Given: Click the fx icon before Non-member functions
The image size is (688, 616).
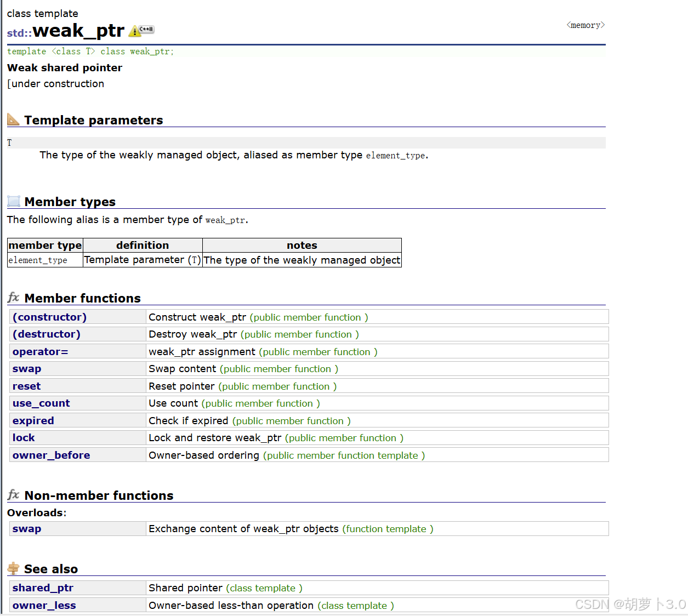Looking at the screenshot, I should (14, 495).
